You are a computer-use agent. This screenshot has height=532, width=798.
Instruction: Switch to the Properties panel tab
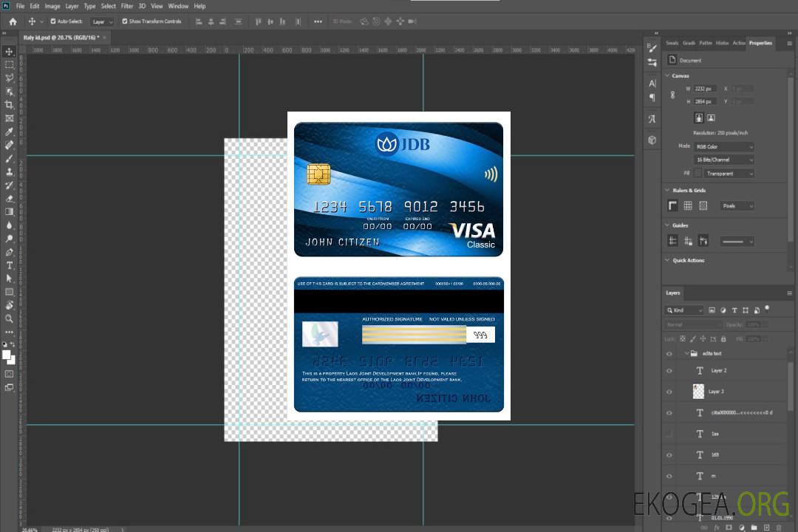[x=760, y=44]
